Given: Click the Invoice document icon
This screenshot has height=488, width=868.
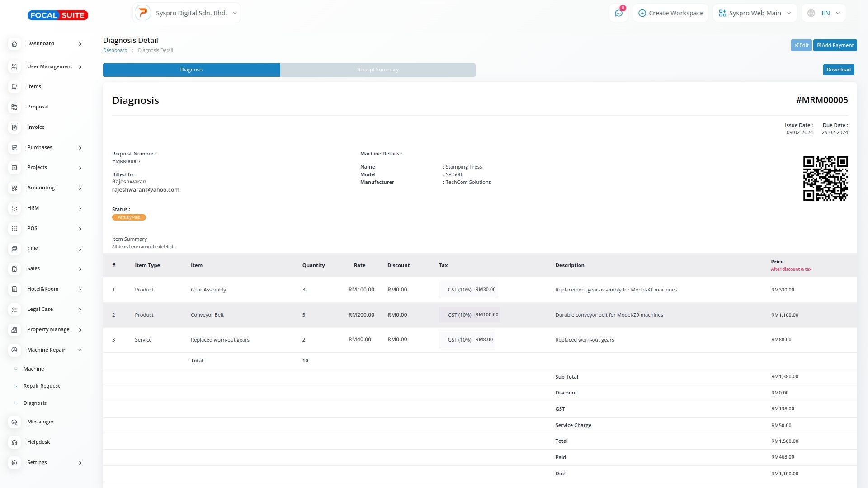Looking at the screenshot, I should (14, 127).
